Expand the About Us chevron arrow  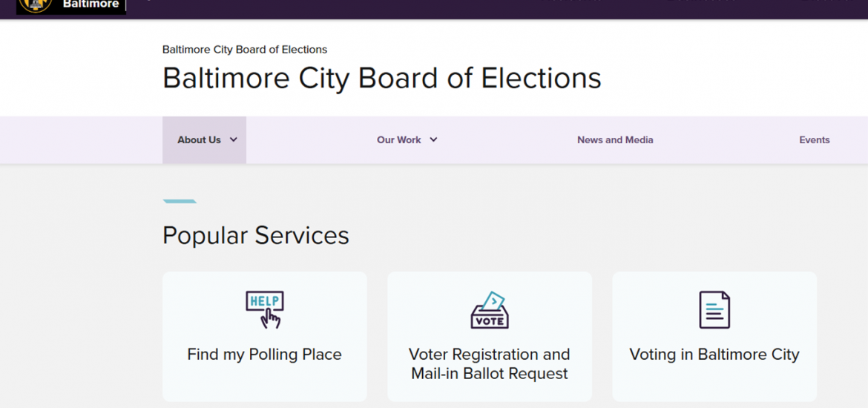point(234,139)
